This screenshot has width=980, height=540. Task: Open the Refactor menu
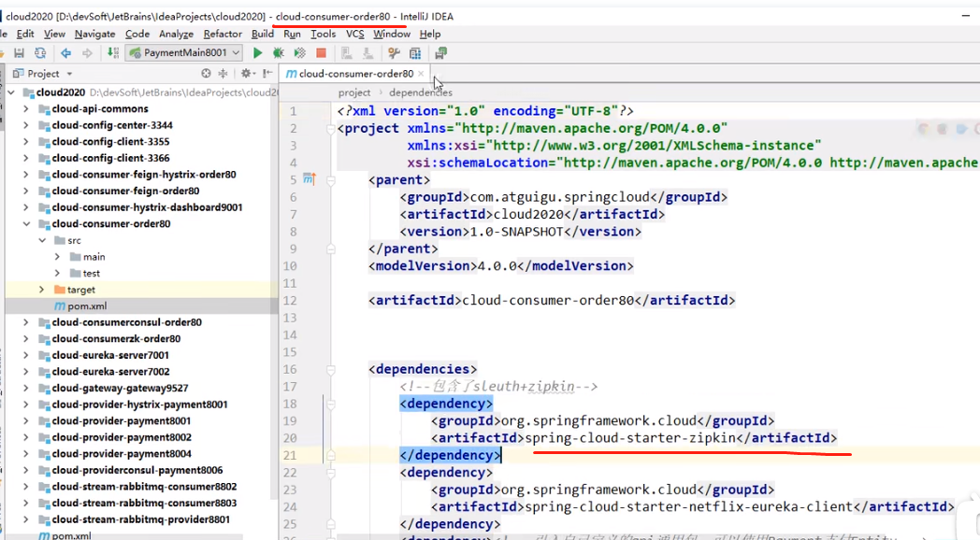[x=223, y=34]
